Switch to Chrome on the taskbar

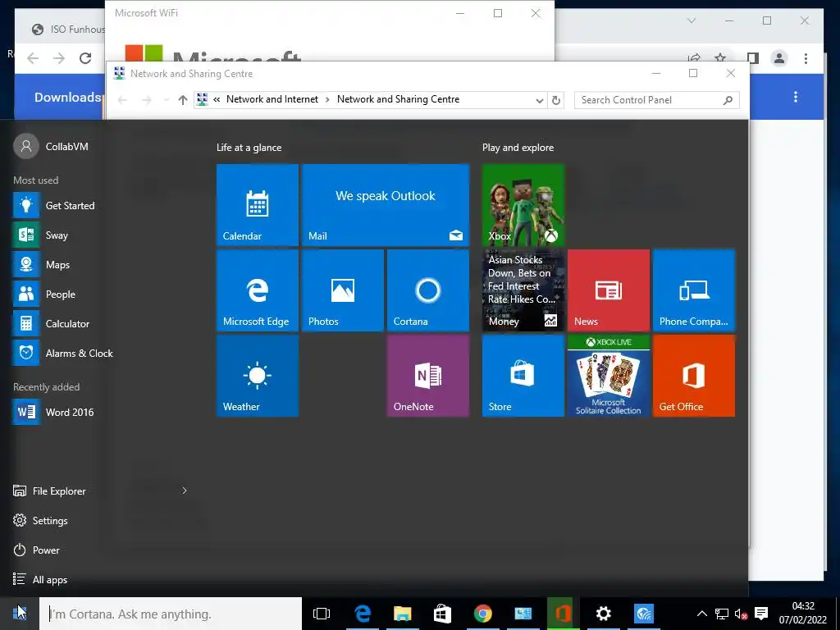tap(482, 614)
